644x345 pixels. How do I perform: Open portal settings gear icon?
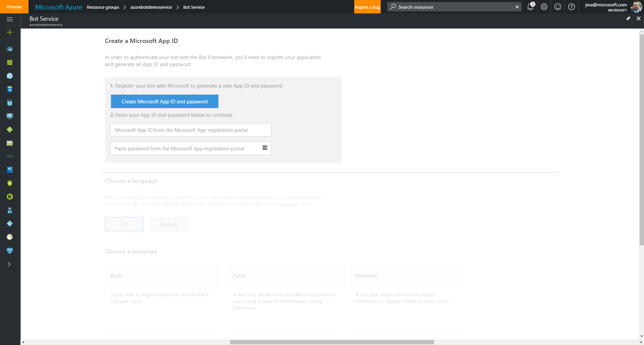coord(544,7)
